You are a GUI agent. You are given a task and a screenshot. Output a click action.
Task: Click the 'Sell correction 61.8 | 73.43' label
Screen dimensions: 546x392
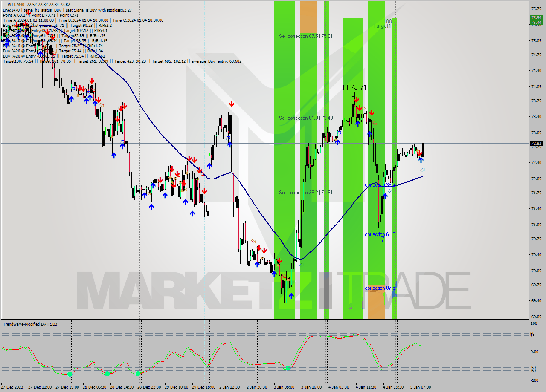point(306,118)
